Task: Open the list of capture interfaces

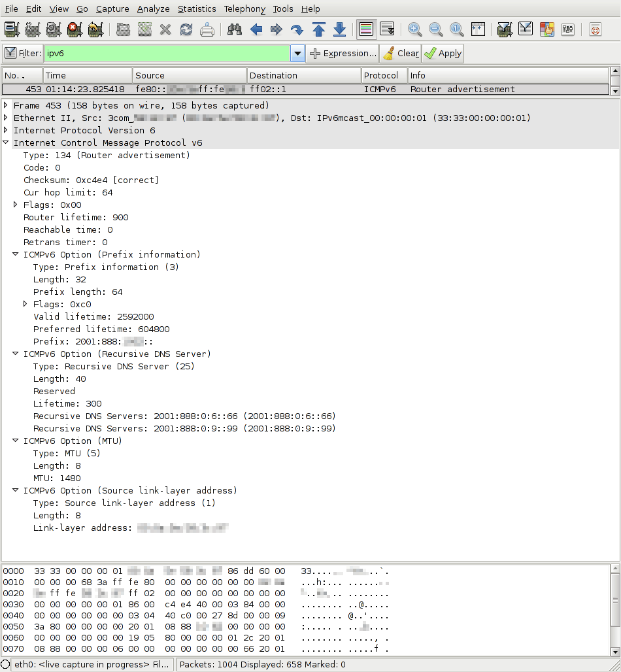Action: pos(12,29)
